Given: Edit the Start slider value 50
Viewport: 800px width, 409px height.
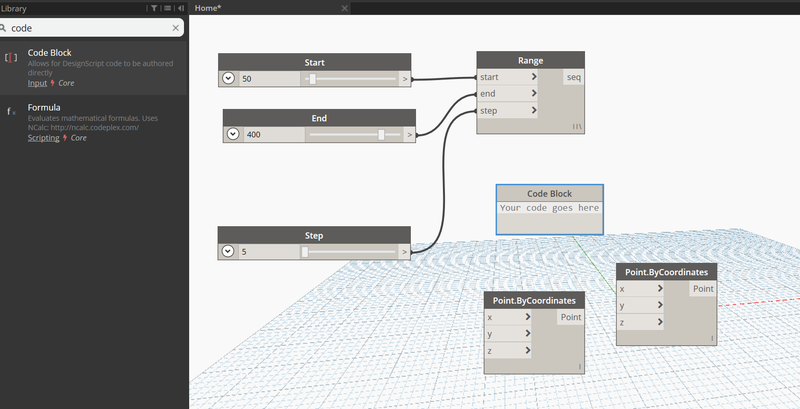Looking at the screenshot, I should (269, 79).
